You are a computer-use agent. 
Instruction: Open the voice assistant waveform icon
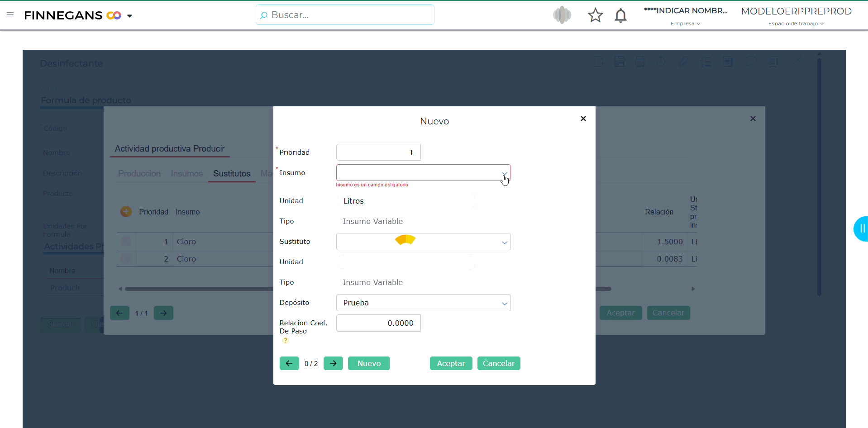point(562,15)
